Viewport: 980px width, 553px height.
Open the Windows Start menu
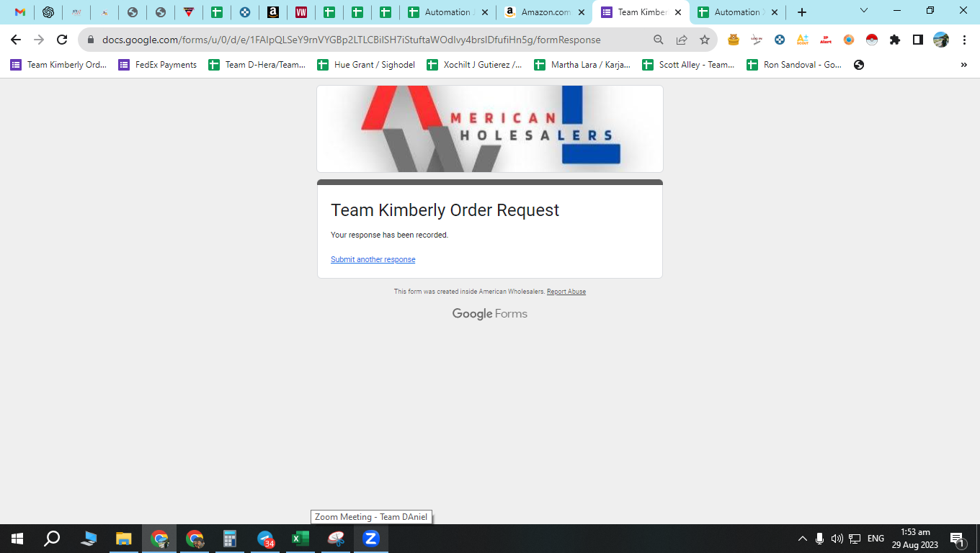coord(17,539)
